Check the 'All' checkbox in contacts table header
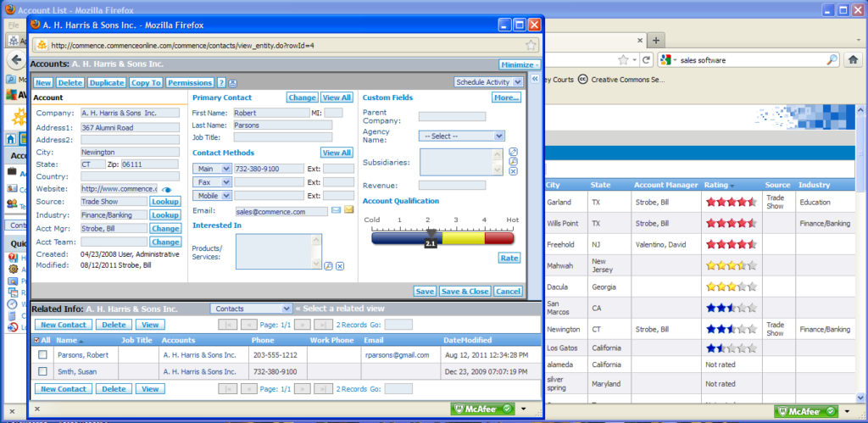The image size is (868, 423). pyautogui.click(x=37, y=341)
